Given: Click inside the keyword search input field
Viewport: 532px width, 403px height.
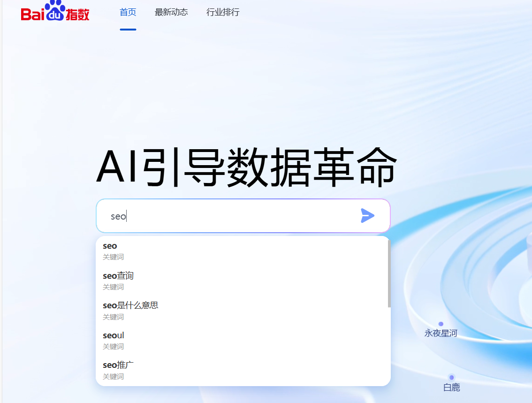Looking at the screenshot, I should [x=211, y=215].
